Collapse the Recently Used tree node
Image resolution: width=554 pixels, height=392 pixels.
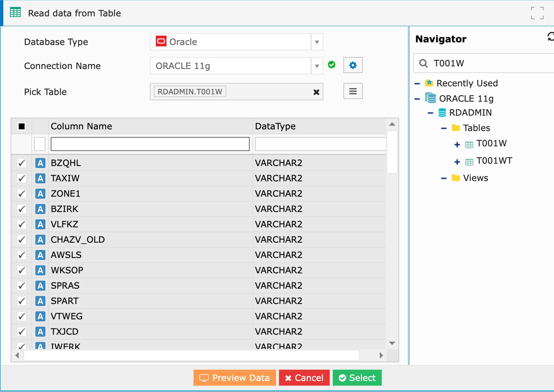click(417, 84)
